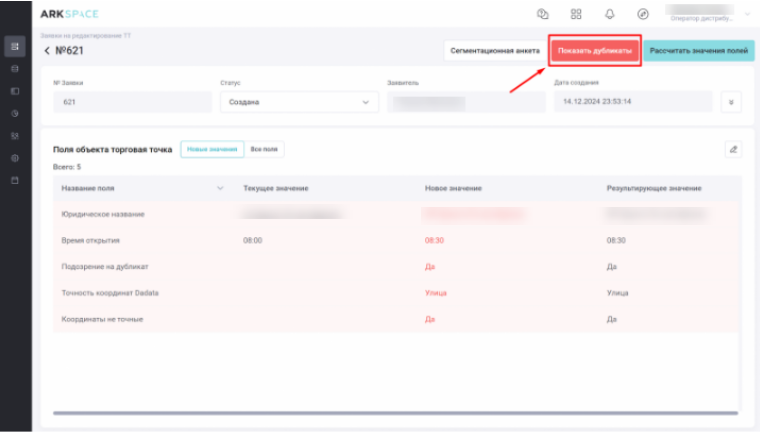The height and width of the screenshot is (434, 760).
Task: Click the "Показать дубликаты" button
Action: (x=594, y=50)
